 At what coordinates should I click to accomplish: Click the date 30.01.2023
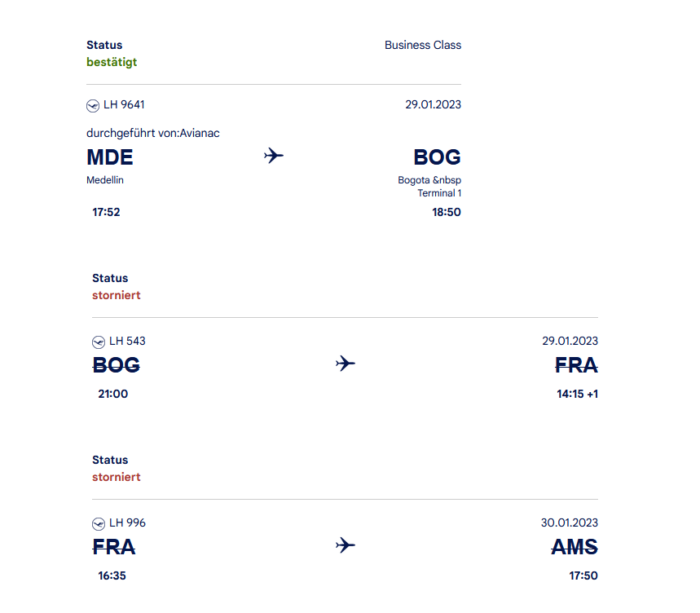(569, 523)
